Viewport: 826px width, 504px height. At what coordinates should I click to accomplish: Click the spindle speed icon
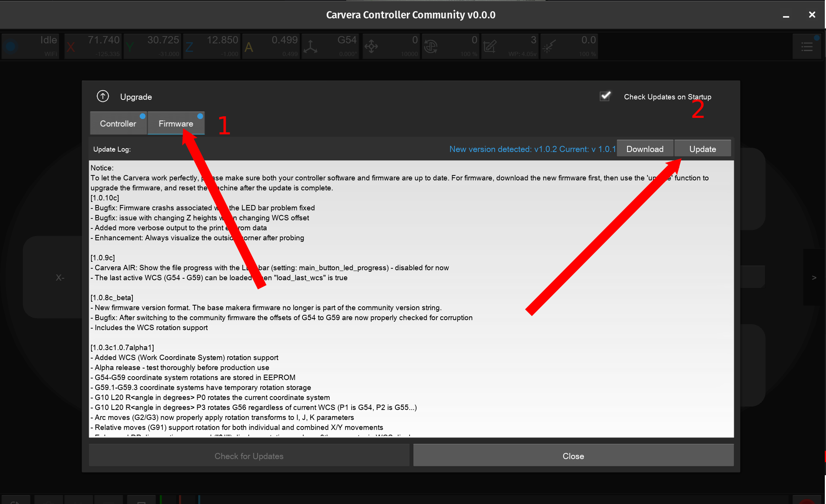point(431,47)
